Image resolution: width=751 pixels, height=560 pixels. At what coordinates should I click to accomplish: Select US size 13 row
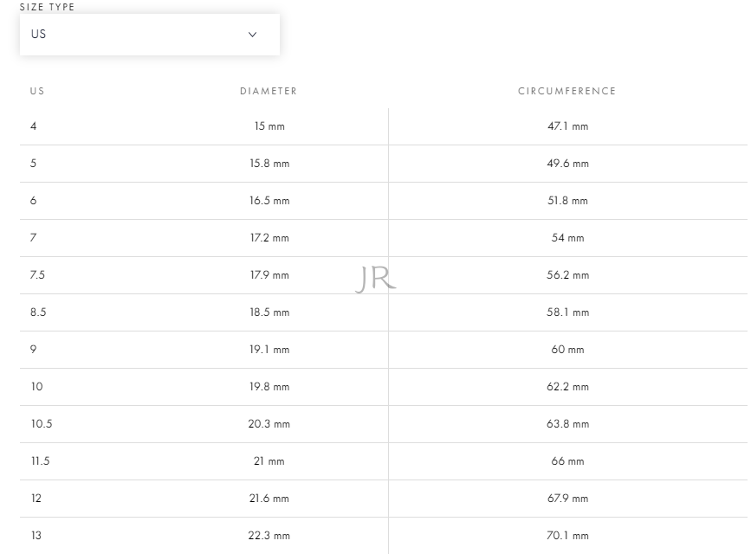(x=383, y=536)
